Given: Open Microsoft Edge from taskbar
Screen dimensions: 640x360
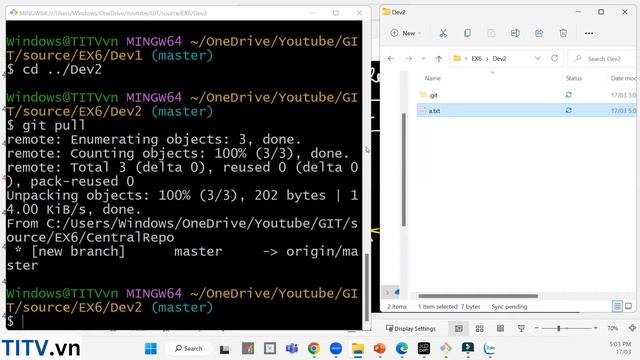Looking at the screenshot, I should pyautogui.click(x=402, y=349).
